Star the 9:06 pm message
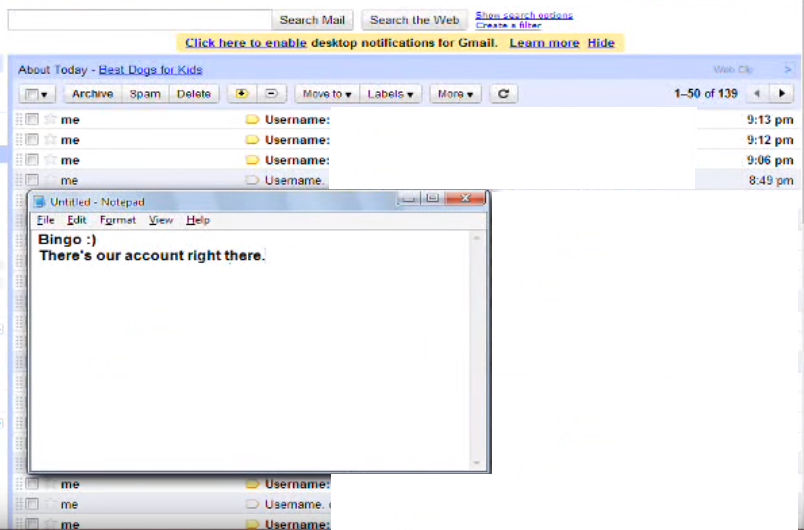 click(x=50, y=160)
